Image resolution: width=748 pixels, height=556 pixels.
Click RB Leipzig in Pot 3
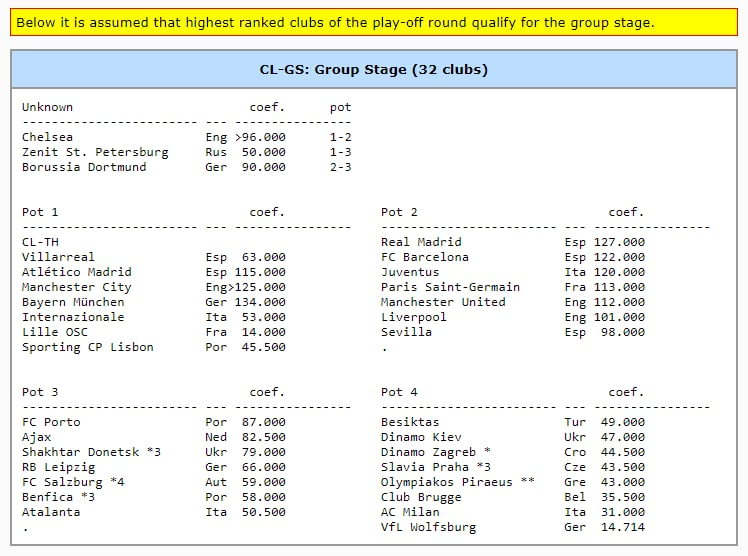(x=58, y=467)
